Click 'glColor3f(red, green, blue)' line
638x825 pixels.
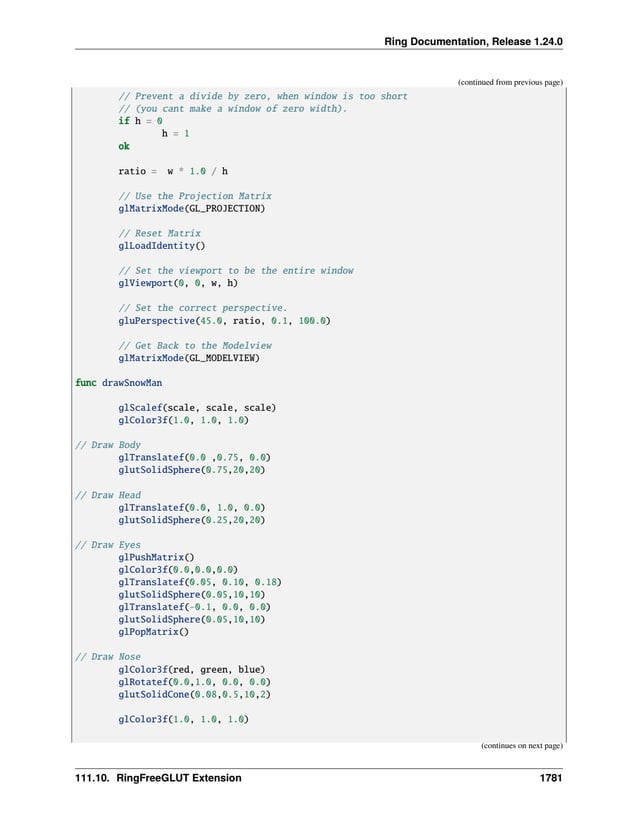coord(191,670)
